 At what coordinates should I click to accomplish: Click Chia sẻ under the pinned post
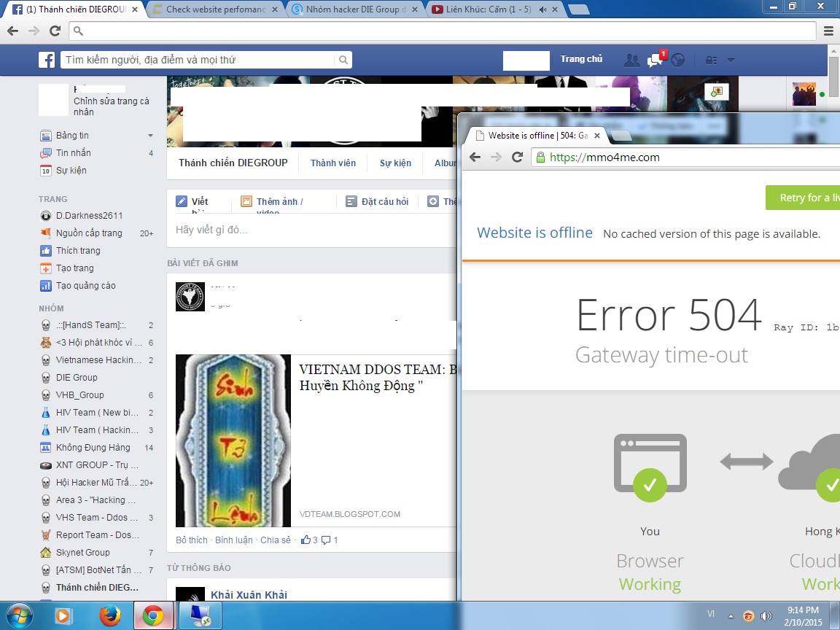click(x=276, y=540)
